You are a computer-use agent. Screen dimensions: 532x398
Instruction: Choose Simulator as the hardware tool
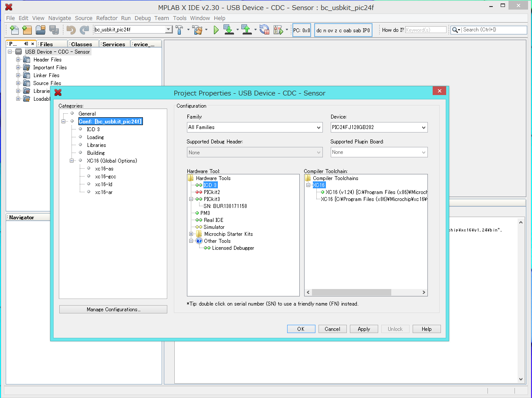[x=214, y=227]
